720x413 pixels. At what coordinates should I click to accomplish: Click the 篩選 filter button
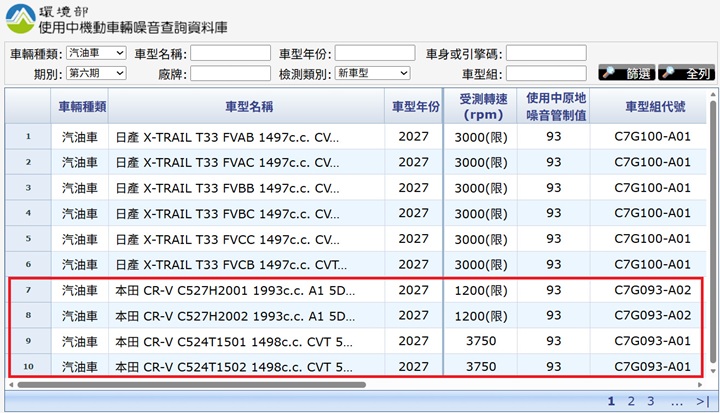pyautogui.click(x=626, y=73)
